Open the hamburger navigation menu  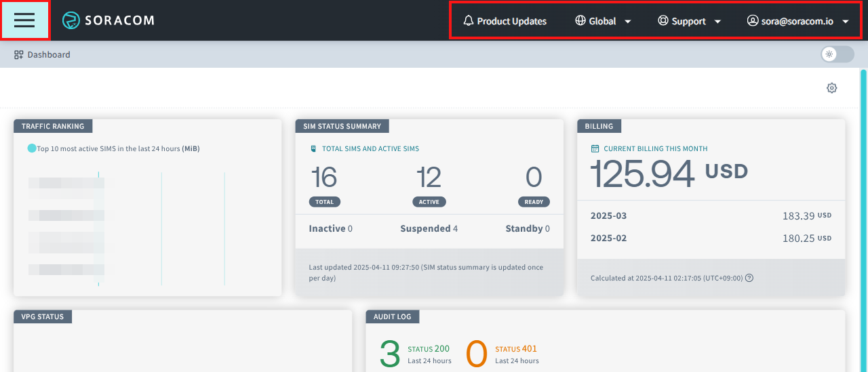click(x=24, y=20)
